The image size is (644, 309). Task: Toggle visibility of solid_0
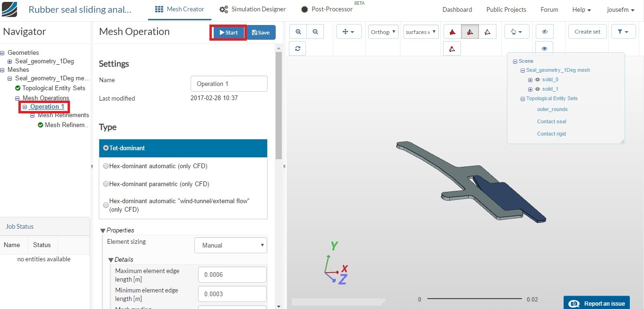coord(538,80)
